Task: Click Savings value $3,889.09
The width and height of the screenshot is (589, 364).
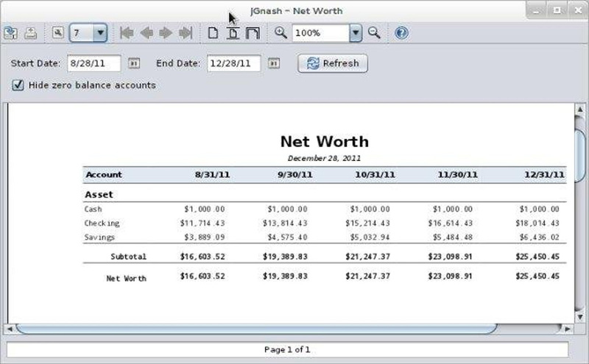Action: coord(205,238)
